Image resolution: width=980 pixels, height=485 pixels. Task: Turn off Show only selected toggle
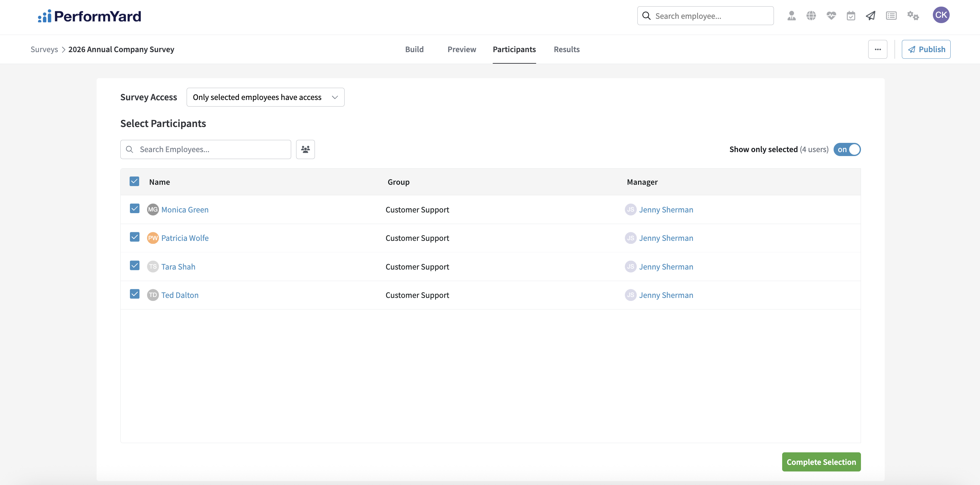(847, 149)
